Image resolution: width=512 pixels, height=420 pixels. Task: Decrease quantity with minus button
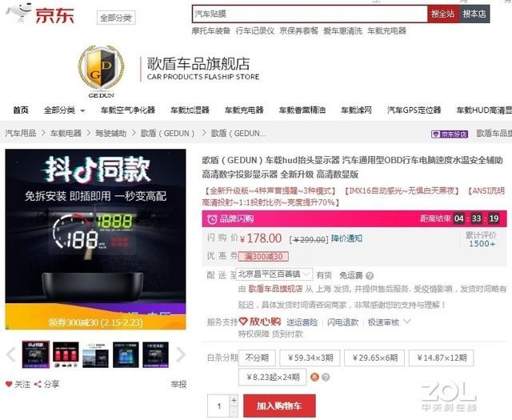pos(234,412)
